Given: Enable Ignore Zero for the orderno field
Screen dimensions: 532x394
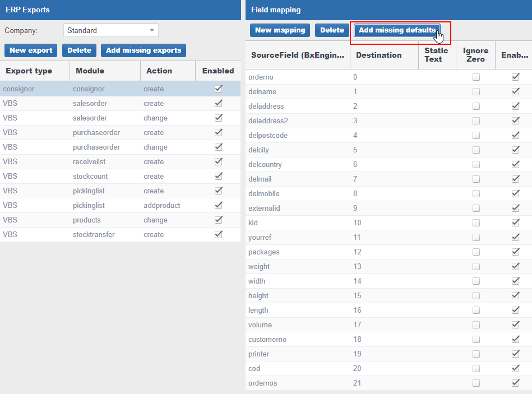Looking at the screenshot, I should coord(475,77).
